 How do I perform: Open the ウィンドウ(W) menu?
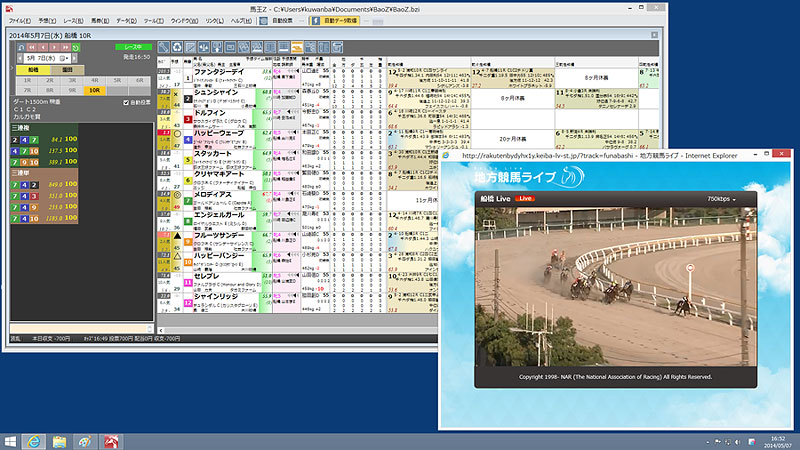point(184,21)
